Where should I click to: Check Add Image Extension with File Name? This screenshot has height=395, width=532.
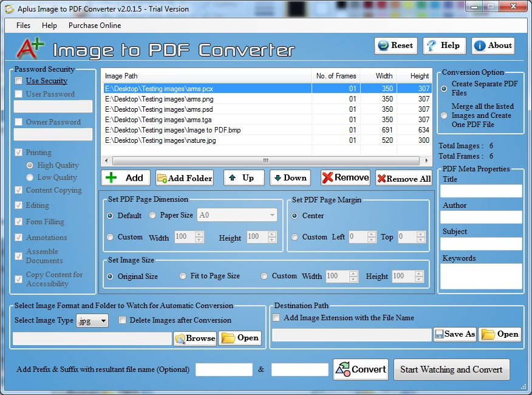coord(276,318)
